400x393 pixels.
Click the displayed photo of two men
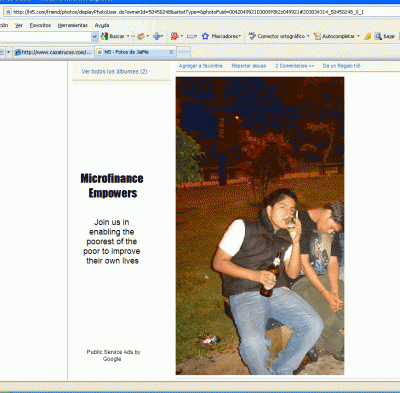click(260, 226)
